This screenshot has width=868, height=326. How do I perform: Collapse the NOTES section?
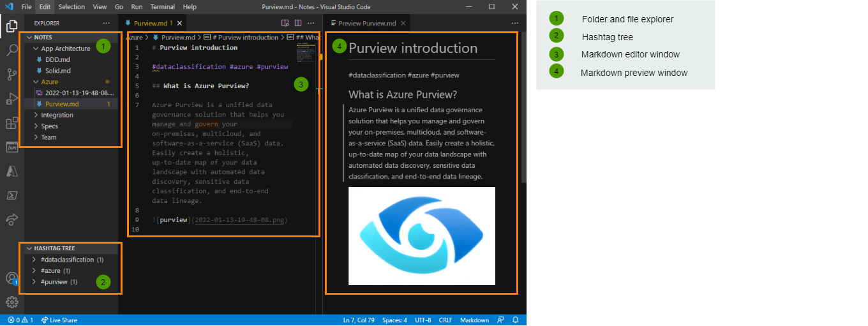pos(29,38)
